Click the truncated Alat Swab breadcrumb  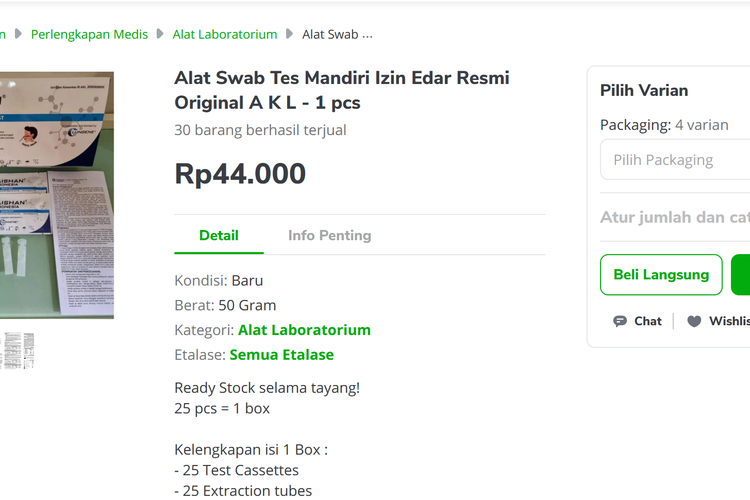(x=337, y=34)
